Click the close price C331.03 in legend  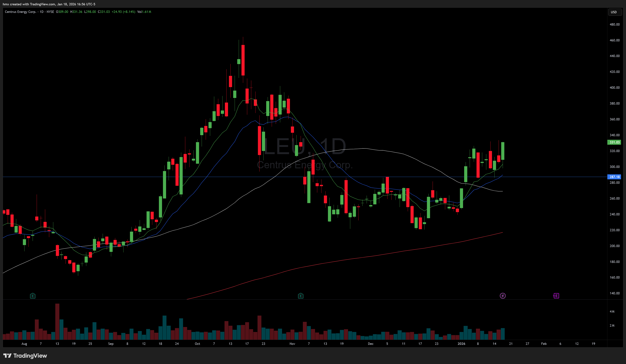point(104,12)
